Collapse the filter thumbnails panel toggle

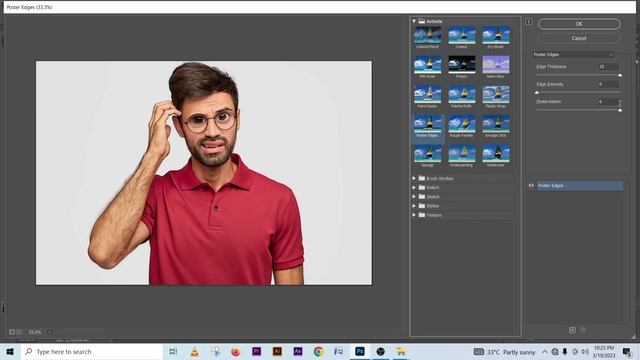click(x=529, y=21)
